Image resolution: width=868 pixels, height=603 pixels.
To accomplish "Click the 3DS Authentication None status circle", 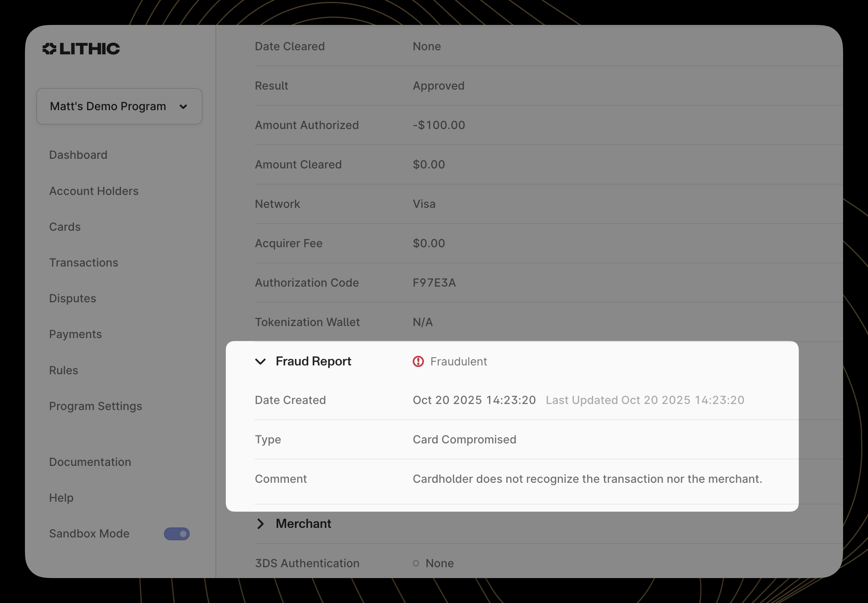I will click(x=416, y=563).
